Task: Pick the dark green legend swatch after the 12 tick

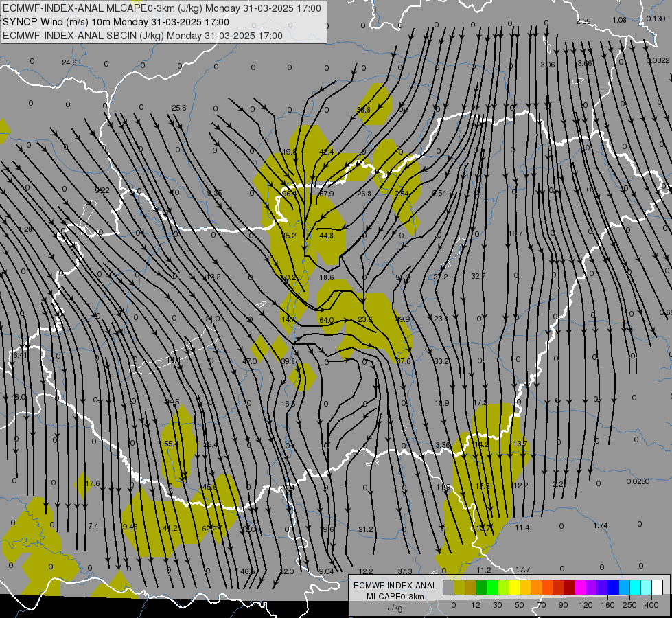Action: [x=482, y=587]
